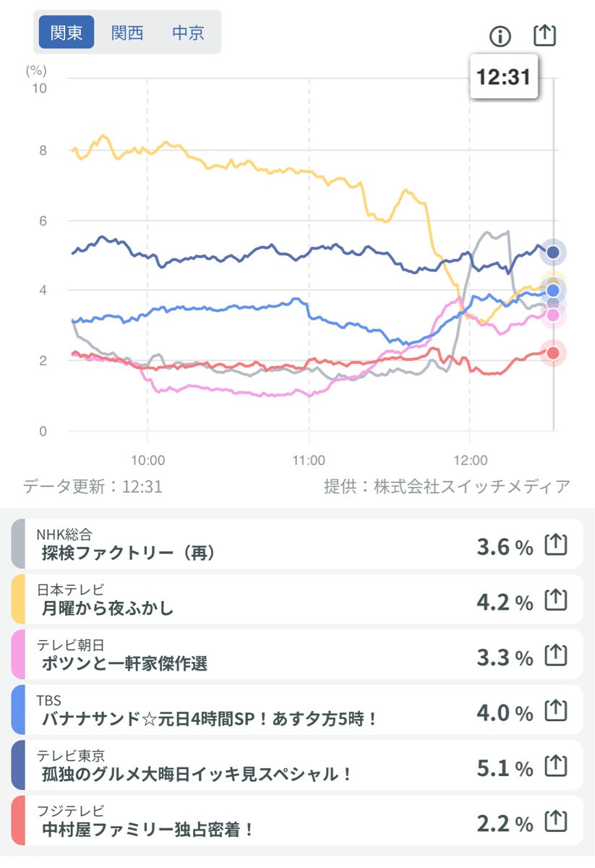Click the dark blue テレビ東京 data point
This screenshot has width=595, height=868.
point(553,252)
